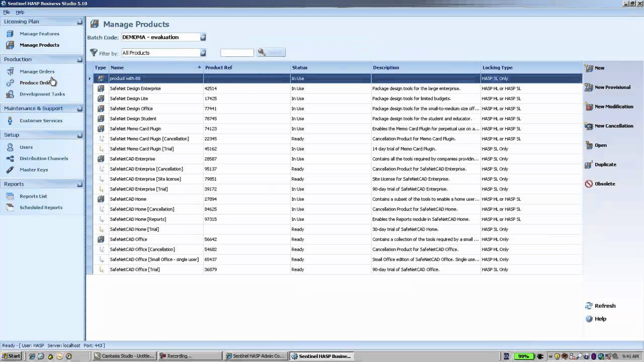Click the Distribution Channels sidebar icon
This screenshot has height=362, width=644.
pos(10,158)
